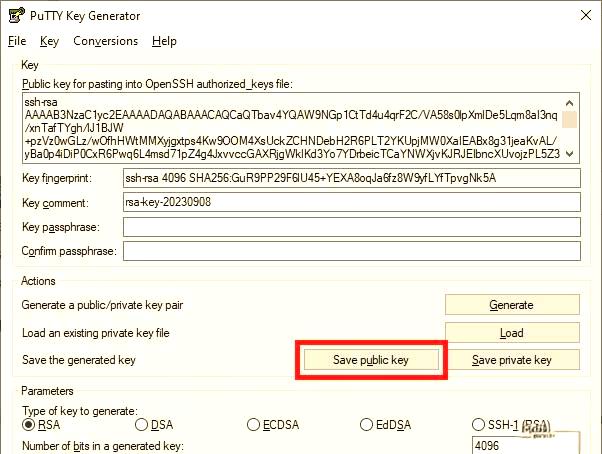This screenshot has width=602, height=454.
Task: Focus the Key passphrase field
Action: 352,227
